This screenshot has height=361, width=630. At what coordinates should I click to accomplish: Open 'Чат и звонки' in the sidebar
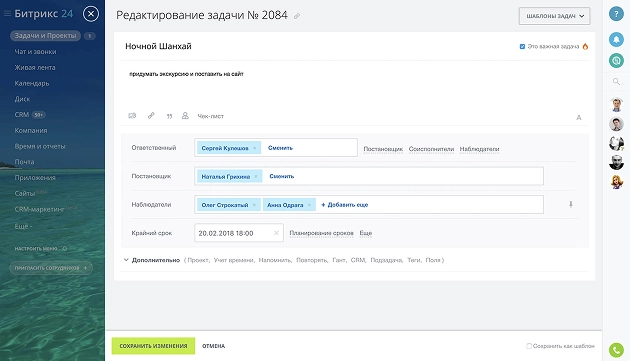[x=35, y=51]
